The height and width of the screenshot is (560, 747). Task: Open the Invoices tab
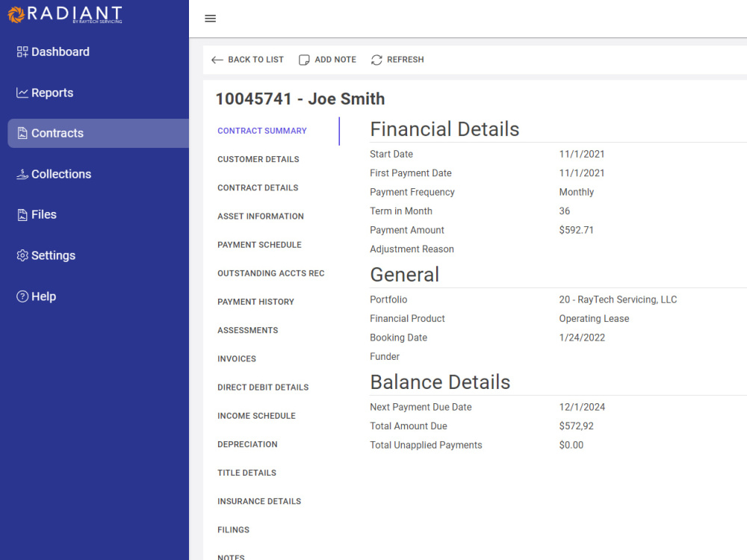coord(237,359)
